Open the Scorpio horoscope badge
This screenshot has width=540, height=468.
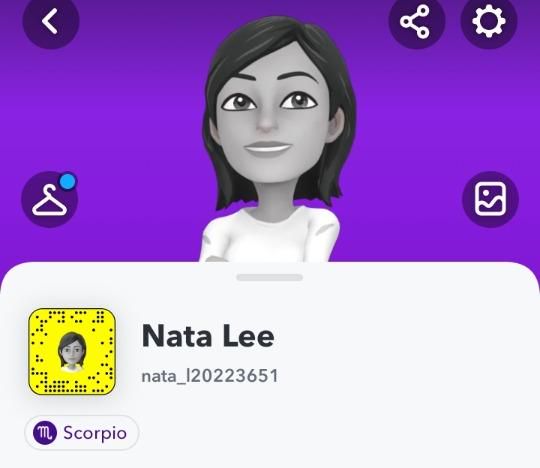[x=82, y=433]
